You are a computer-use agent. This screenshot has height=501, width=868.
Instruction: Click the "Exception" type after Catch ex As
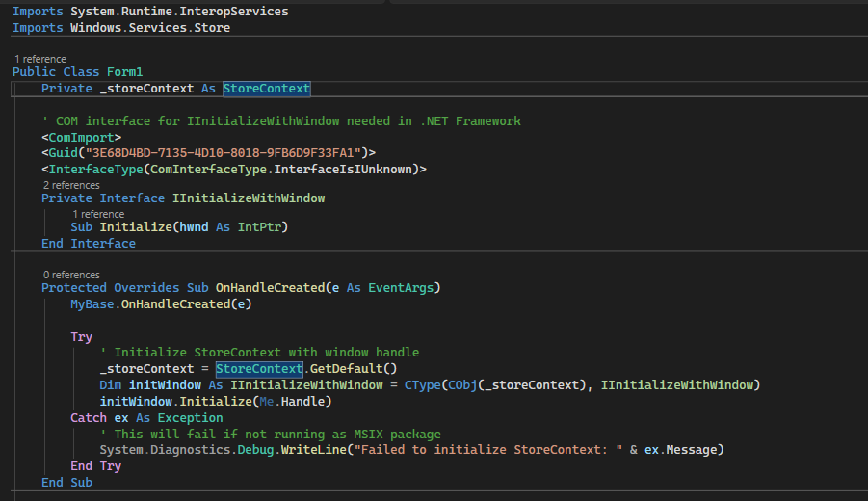[x=191, y=418]
